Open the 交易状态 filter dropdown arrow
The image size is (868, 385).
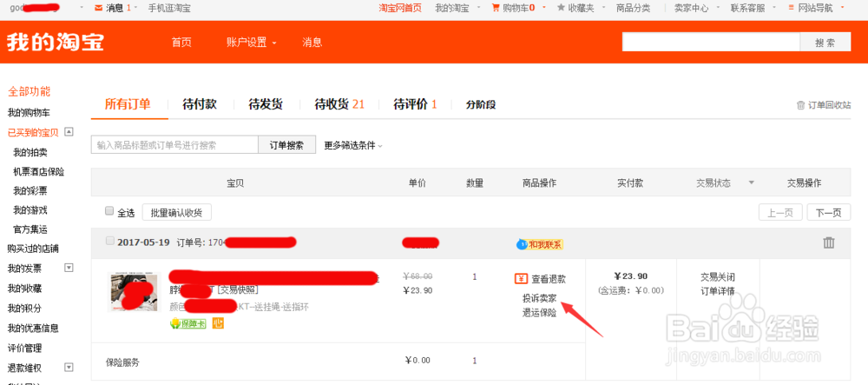pos(751,183)
